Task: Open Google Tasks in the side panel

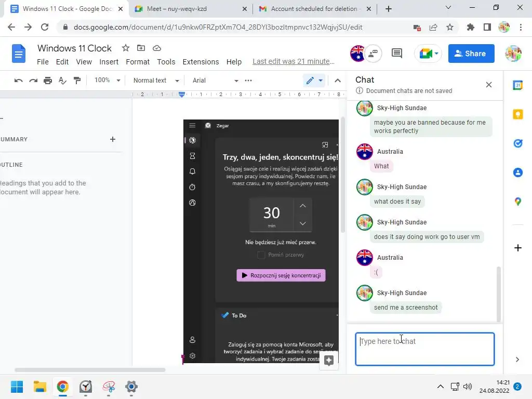Action: (x=518, y=143)
